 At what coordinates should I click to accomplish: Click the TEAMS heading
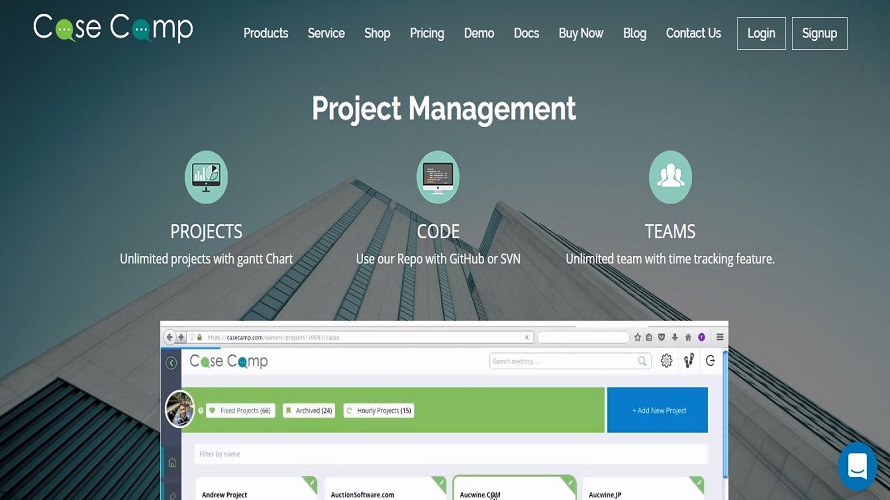pos(670,232)
